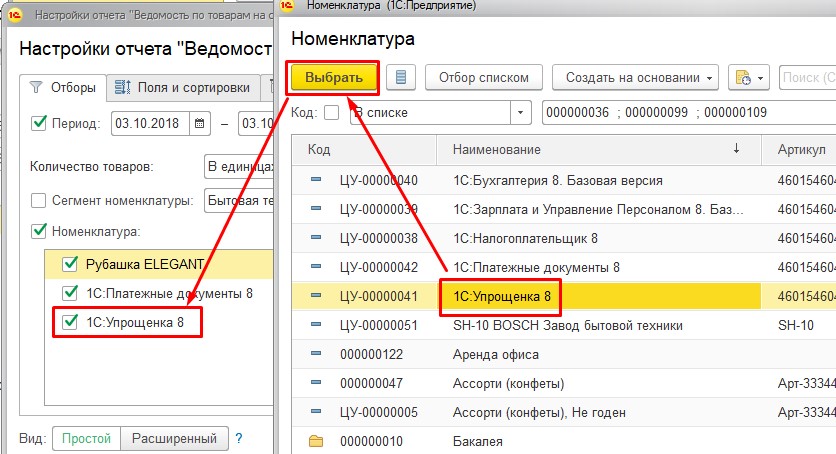This screenshot has height=454, width=836.
Task: Toggle the Номенклатура filter checkbox
Action: pyautogui.click(x=39, y=231)
